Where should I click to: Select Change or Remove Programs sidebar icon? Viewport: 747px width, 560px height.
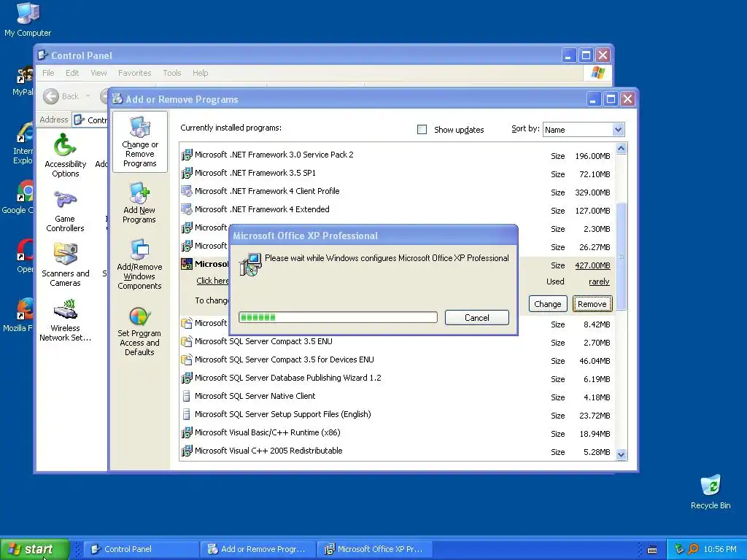pos(139,142)
